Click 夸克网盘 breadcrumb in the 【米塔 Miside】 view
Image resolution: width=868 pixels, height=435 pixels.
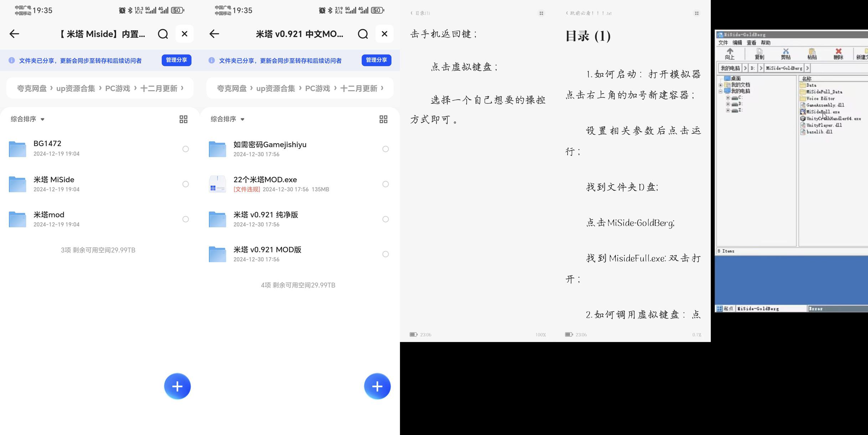click(32, 88)
